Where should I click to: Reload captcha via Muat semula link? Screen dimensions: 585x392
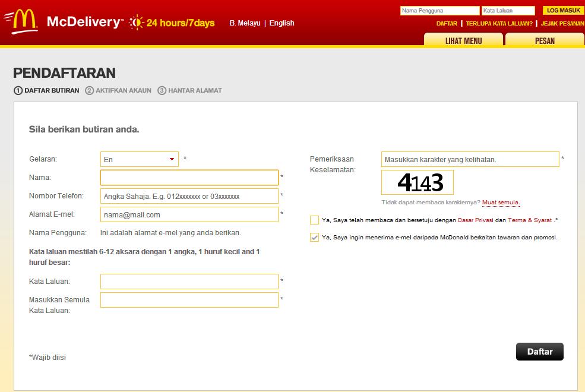tap(501, 203)
